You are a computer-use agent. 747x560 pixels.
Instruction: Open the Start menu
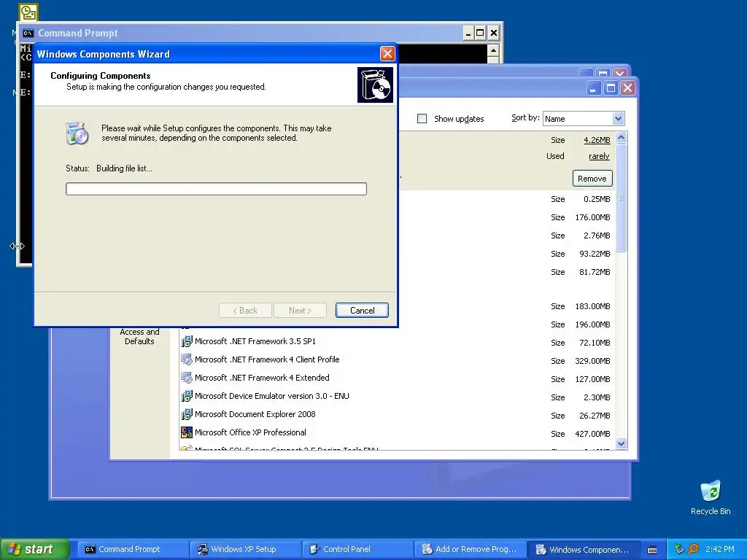point(34,549)
